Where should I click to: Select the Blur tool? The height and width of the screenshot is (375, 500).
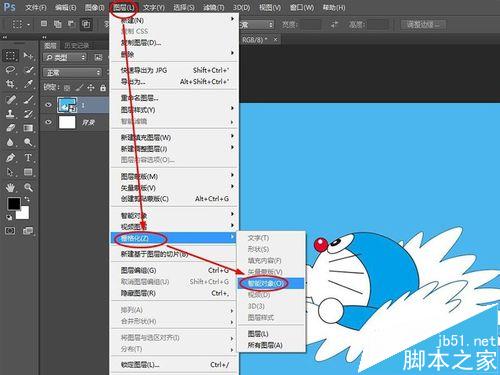tap(10, 142)
